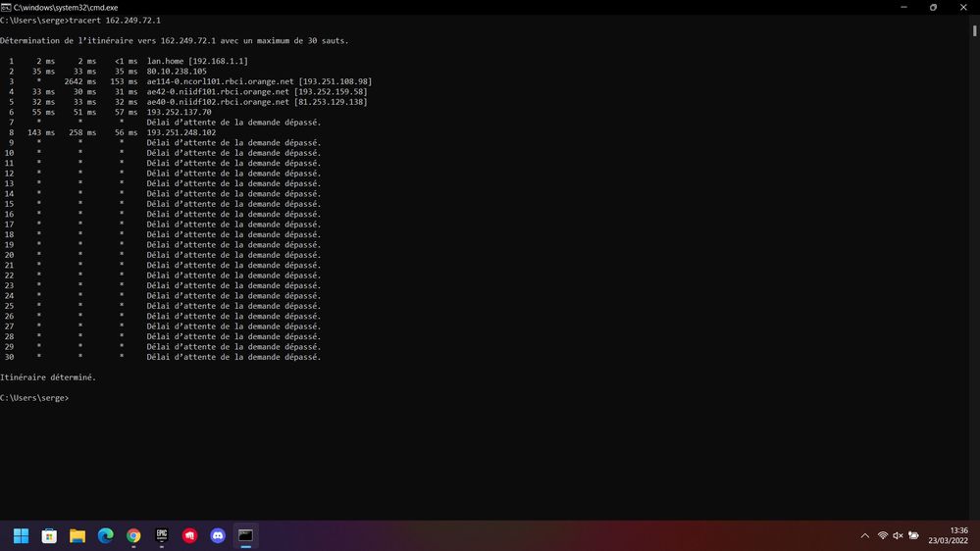
Task: Close the cmd.exe window
Action: pyautogui.click(x=963, y=8)
